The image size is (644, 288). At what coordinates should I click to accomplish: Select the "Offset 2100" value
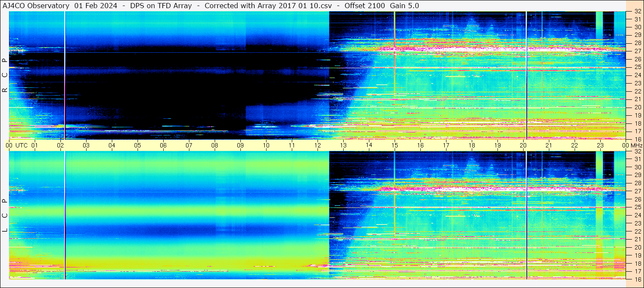coord(364,6)
